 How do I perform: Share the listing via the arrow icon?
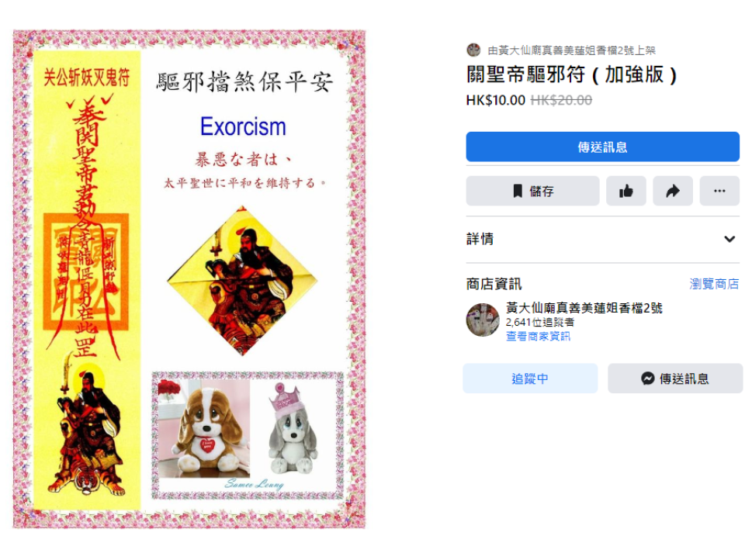click(x=672, y=191)
